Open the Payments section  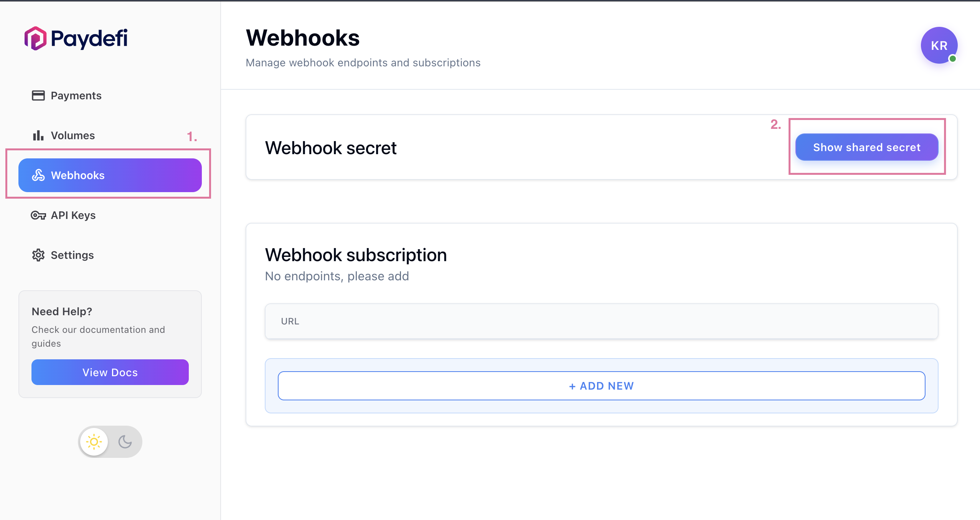pos(76,95)
